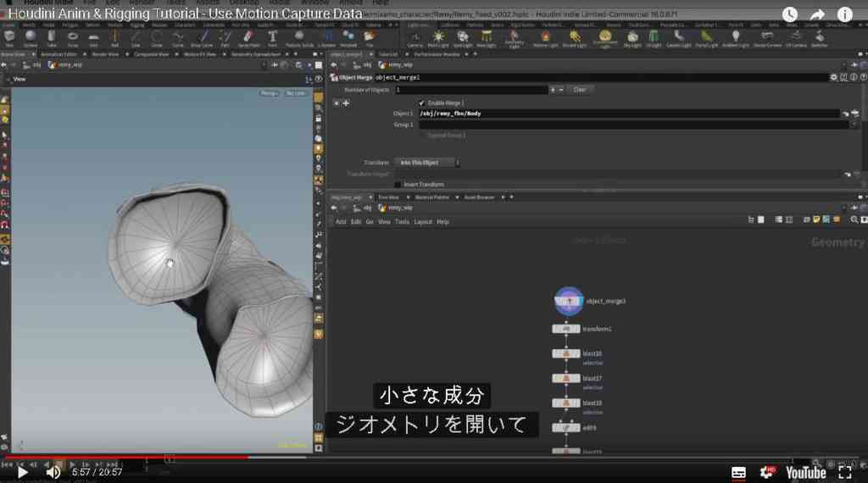Click the parameter pane gear icon
868x483 pixels.
(x=833, y=77)
